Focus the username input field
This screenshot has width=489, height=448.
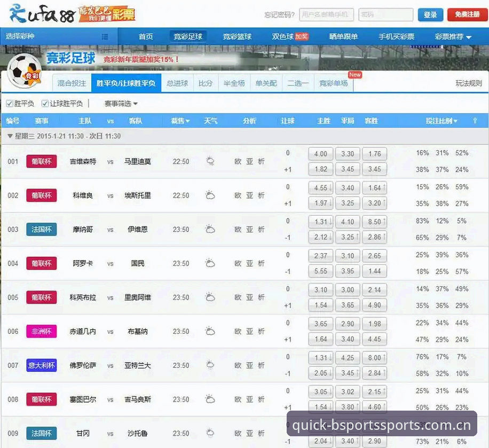pyautogui.click(x=327, y=14)
